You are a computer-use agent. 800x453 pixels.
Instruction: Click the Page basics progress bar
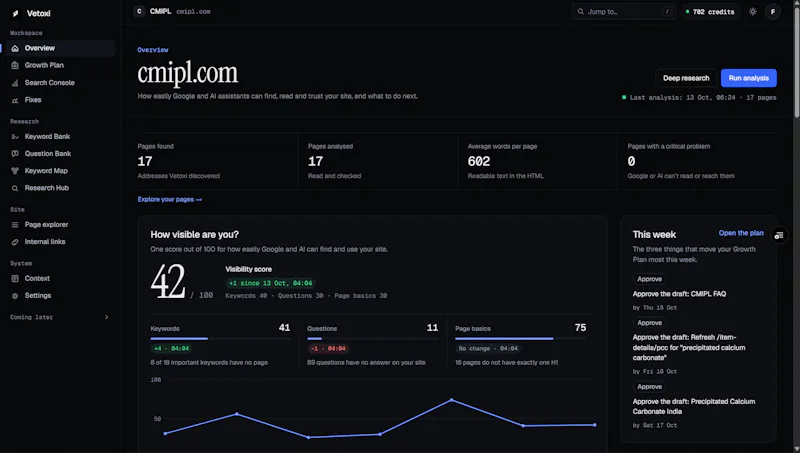pyautogui.click(x=520, y=338)
